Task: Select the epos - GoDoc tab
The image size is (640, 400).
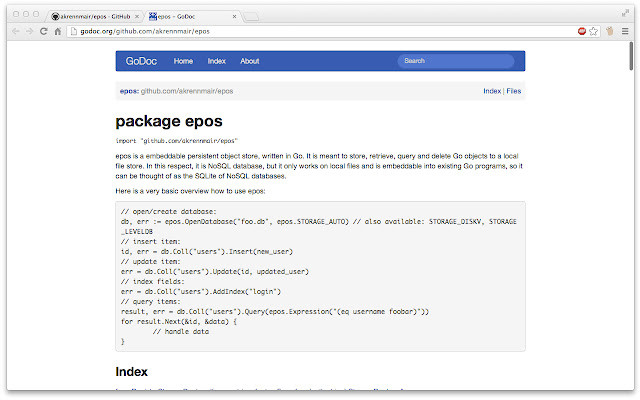Action: (x=192, y=16)
